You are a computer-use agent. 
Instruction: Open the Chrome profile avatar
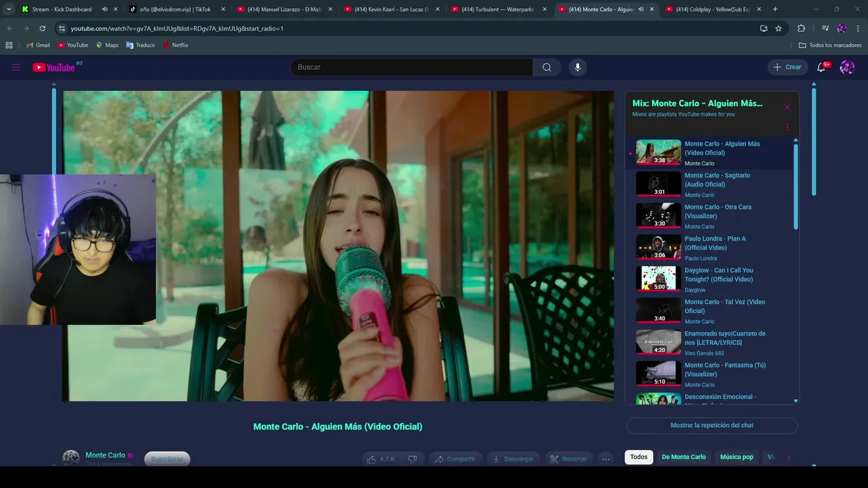pos(842,28)
